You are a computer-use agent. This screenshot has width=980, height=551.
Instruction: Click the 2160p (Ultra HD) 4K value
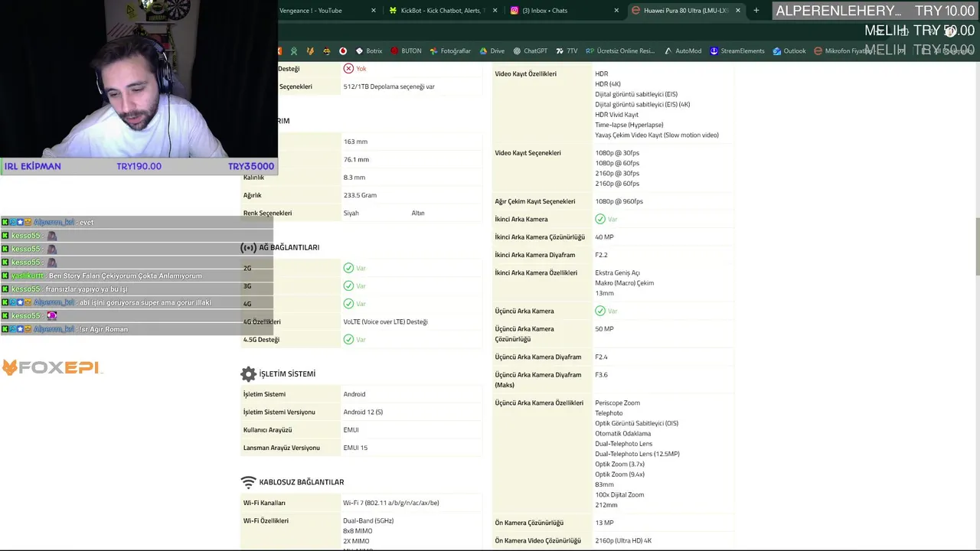[623, 540]
